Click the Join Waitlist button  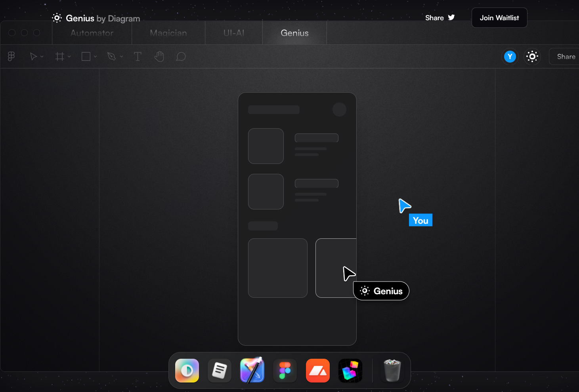(x=499, y=18)
